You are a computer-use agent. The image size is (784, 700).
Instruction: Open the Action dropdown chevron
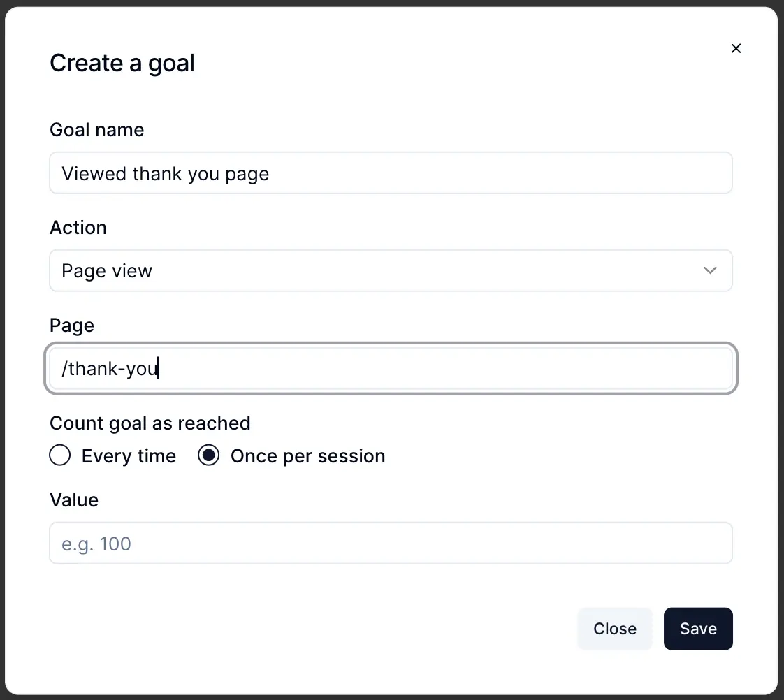click(710, 270)
